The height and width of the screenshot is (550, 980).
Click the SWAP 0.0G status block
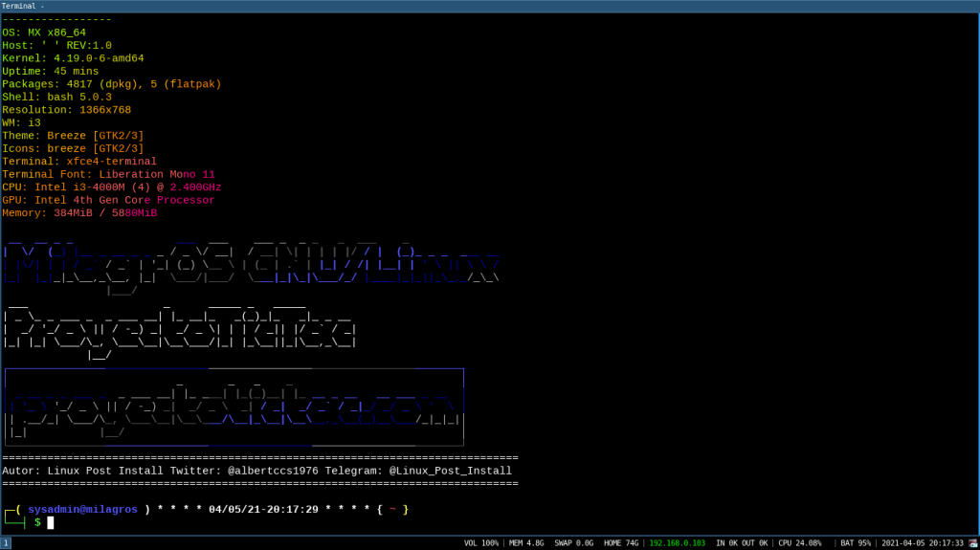[573, 542]
